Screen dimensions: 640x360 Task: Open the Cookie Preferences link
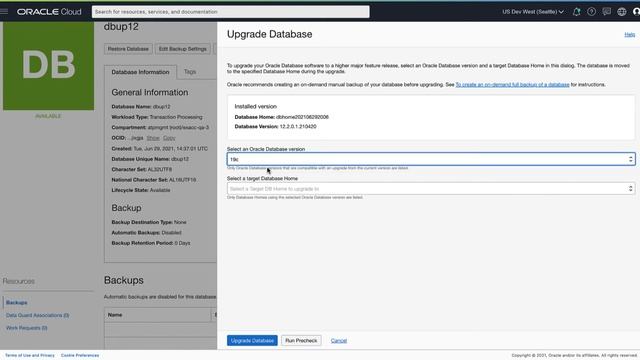[x=80, y=356]
